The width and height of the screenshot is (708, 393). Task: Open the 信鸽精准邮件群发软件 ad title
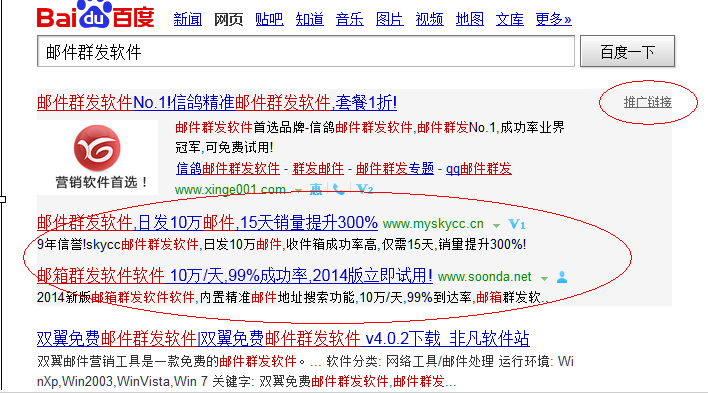[x=217, y=103]
